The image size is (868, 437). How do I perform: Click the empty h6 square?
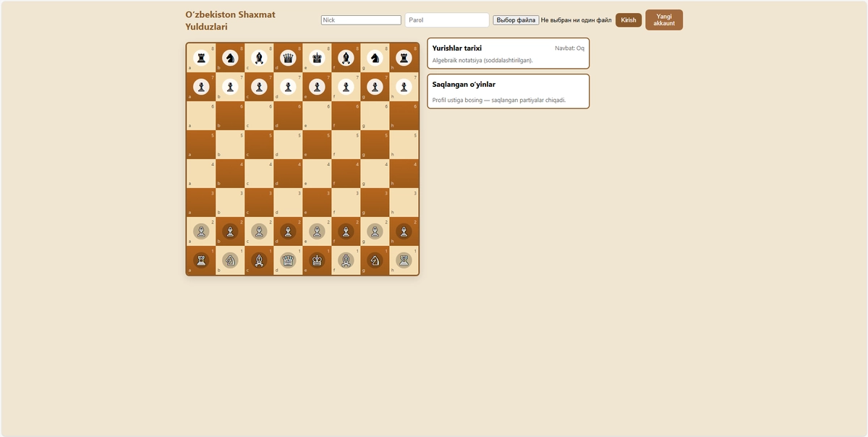pyautogui.click(x=404, y=116)
